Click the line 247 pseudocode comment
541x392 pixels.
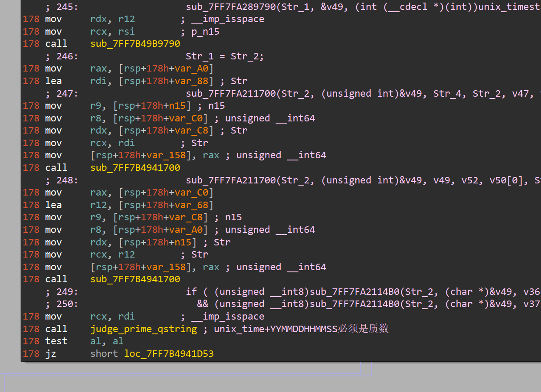coord(293,94)
